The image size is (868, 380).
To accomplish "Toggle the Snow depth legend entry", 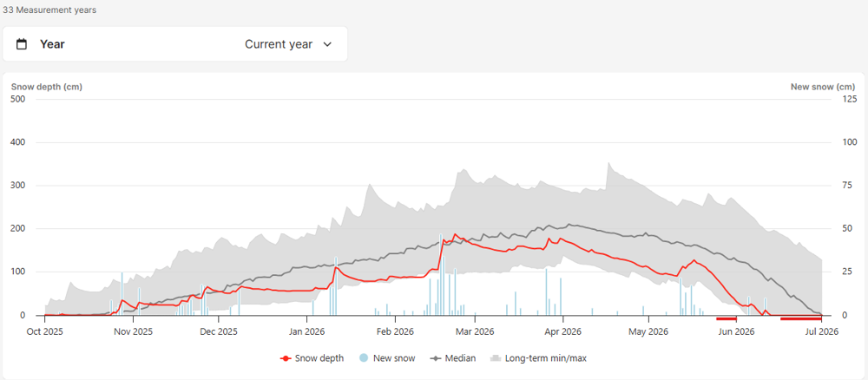I will pyautogui.click(x=312, y=358).
